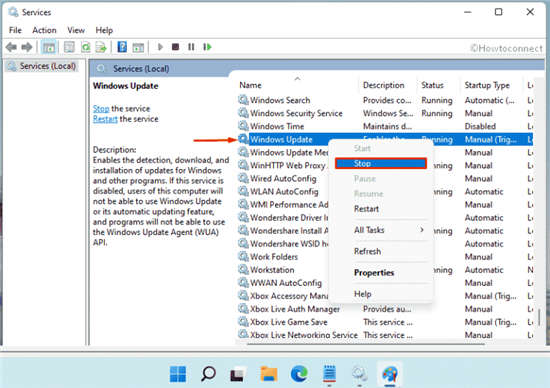Open the blue Help toolbar icon
550x388 pixels.
(122, 47)
